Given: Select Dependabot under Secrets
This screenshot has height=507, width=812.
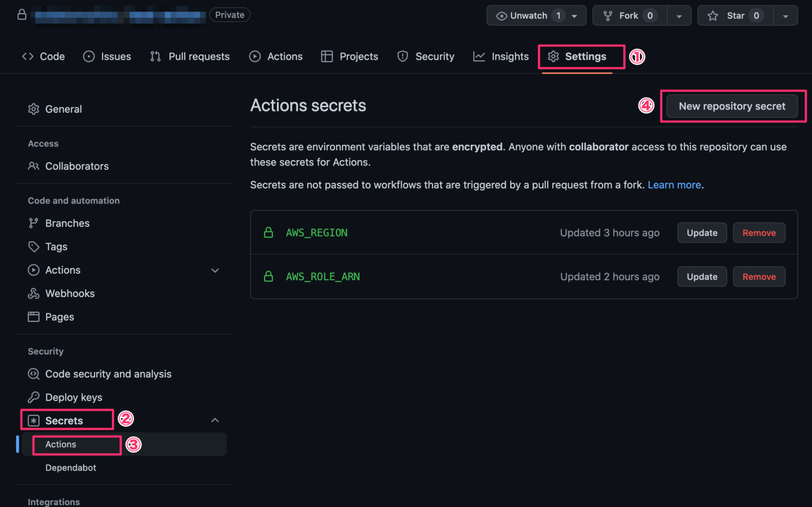Looking at the screenshot, I should coord(70,468).
